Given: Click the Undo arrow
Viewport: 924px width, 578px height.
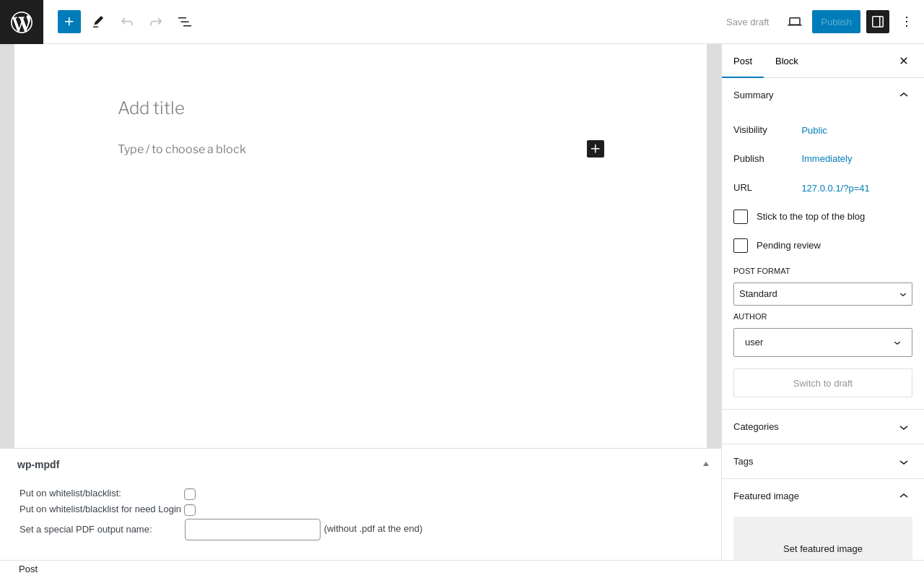Looking at the screenshot, I should tap(127, 22).
